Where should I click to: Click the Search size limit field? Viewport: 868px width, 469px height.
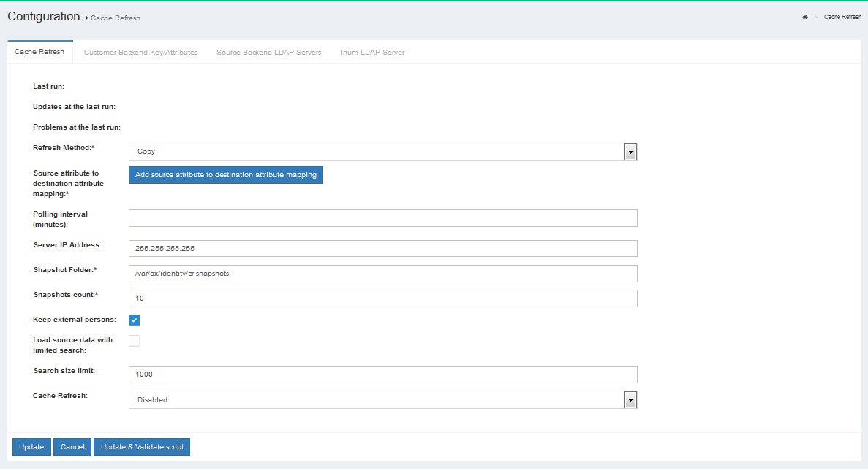click(x=382, y=375)
